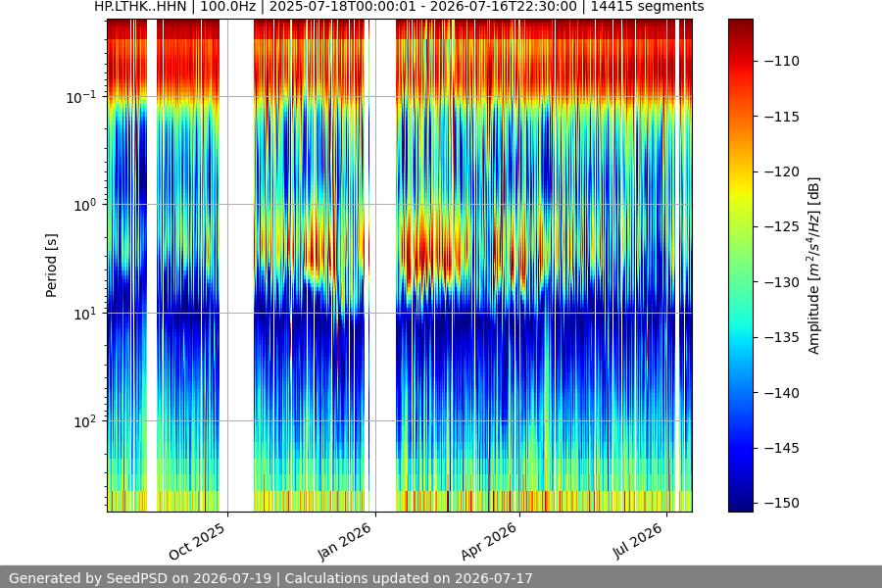Click the 'Period [s]' y-axis label

pyautogui.click(x=51, y=266)
